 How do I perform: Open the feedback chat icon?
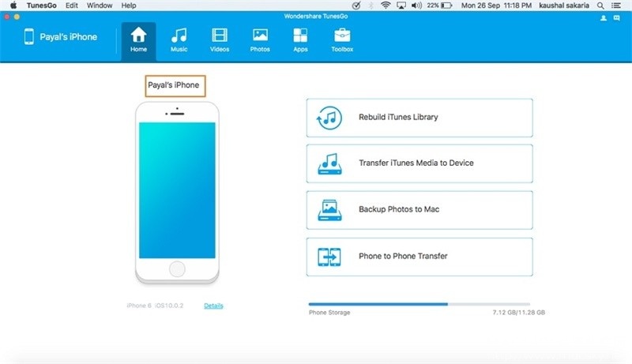(617, 18)
